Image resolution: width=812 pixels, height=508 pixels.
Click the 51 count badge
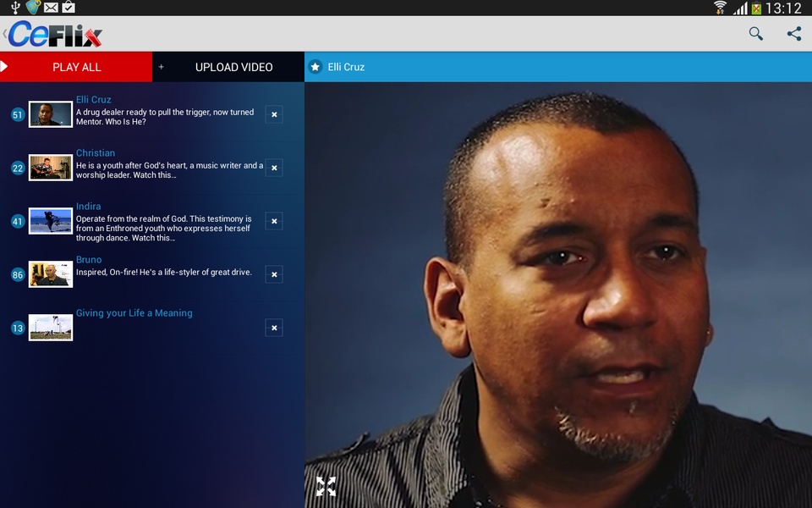coord(18,114)
